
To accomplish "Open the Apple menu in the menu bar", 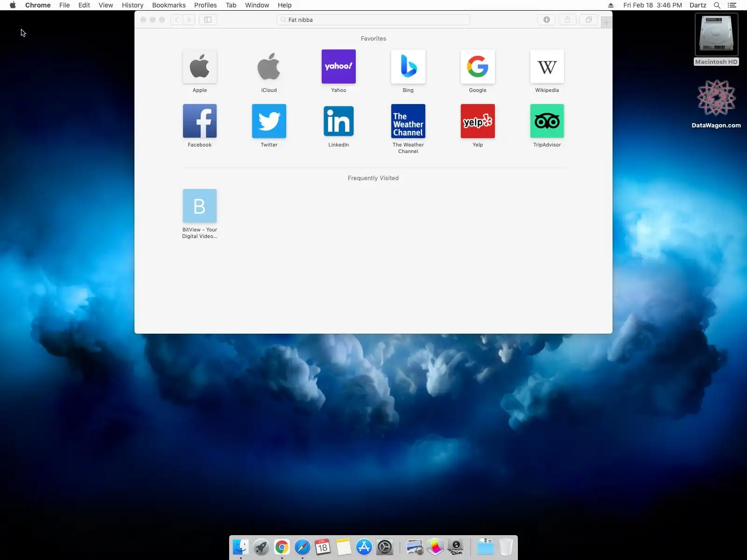I will point(13,5).
